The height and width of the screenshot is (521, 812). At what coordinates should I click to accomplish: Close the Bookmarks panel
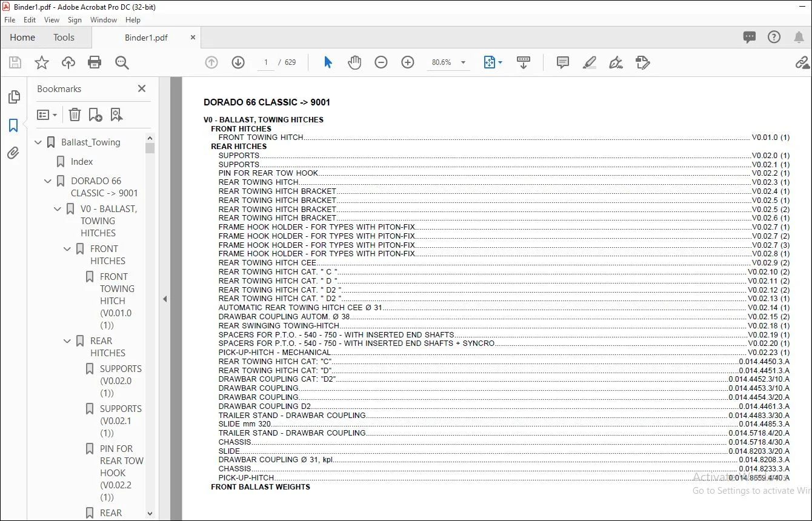142,88
